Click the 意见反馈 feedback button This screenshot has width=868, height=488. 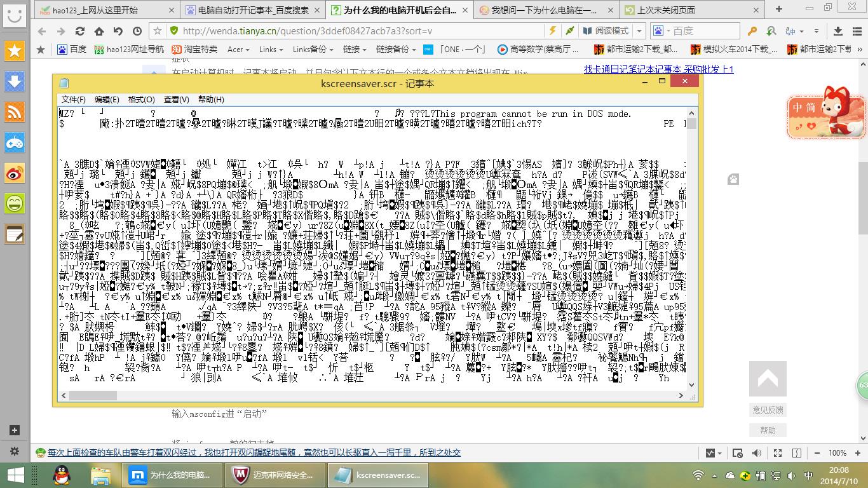(768, 410)
